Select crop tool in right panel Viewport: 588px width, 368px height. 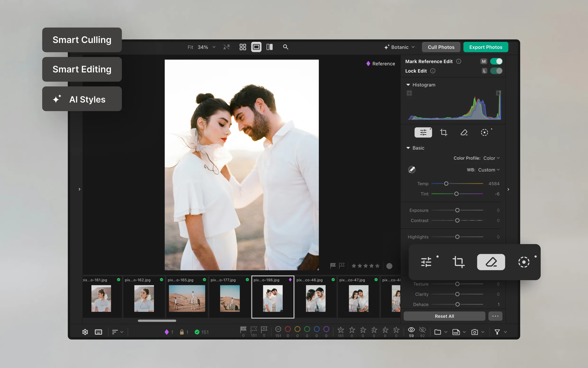[444, 132]
